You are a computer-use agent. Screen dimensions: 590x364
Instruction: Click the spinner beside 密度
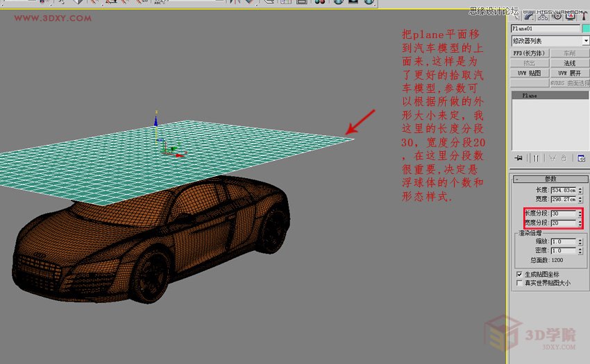580,250
